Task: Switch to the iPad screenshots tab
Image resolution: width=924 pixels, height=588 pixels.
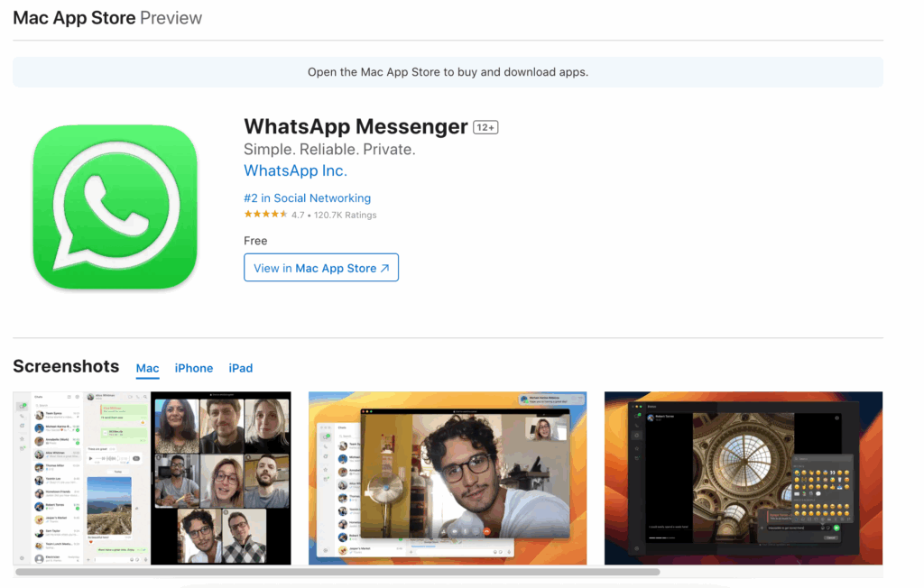Action: pos(241,368)
